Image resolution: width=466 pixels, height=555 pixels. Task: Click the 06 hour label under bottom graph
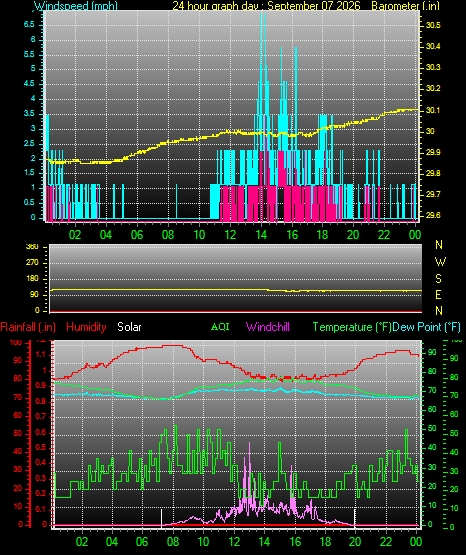point(142,542)
